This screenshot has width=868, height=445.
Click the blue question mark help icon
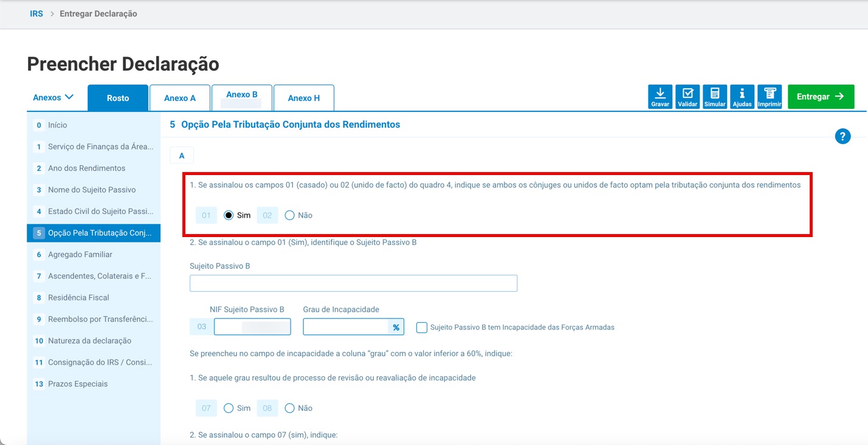pos(842,136)
